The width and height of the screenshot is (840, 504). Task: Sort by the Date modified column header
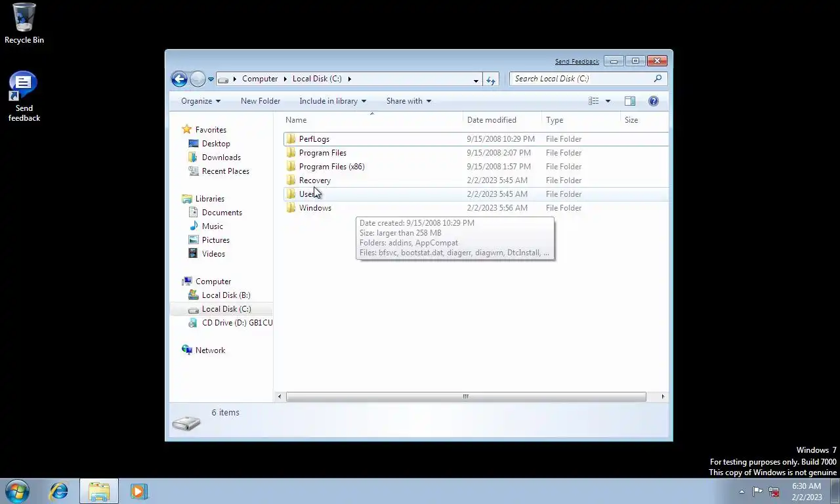click(x=502, y=120)
